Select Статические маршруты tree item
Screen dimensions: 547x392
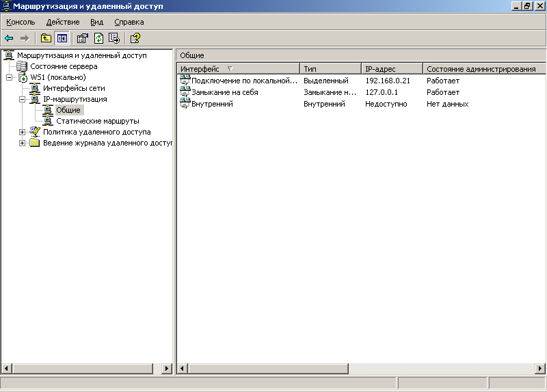click(98, 121)
